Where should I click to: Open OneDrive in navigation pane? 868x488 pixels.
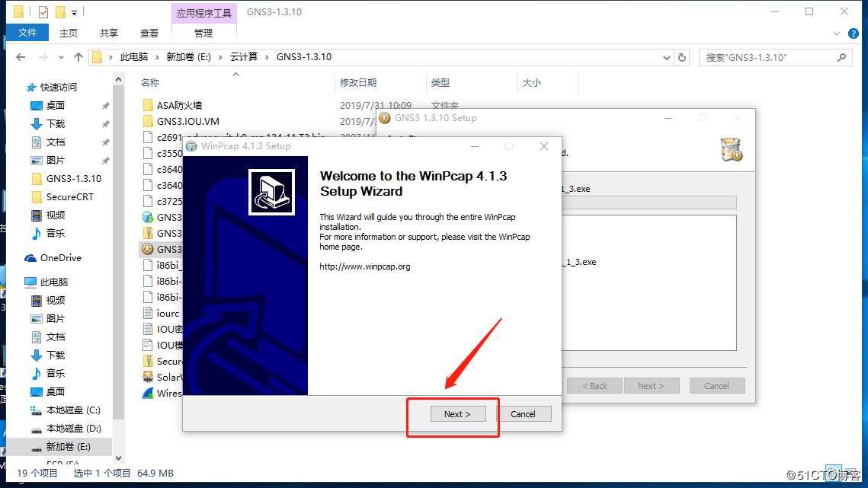tap(60, 258)
